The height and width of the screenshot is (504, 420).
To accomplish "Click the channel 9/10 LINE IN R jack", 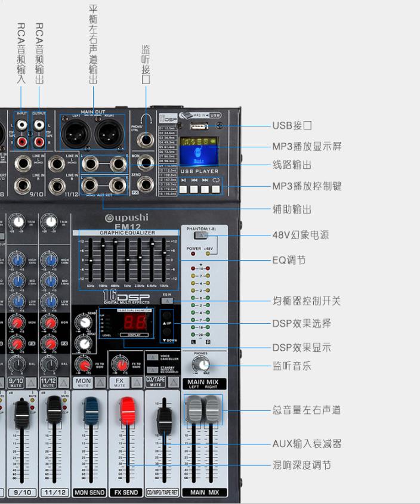I will click(x=22, y=185).
